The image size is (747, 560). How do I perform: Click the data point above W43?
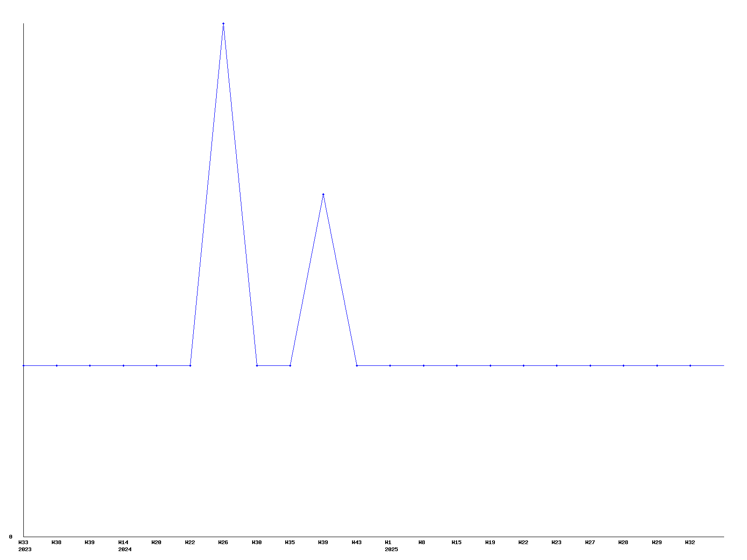pos(357,365)
